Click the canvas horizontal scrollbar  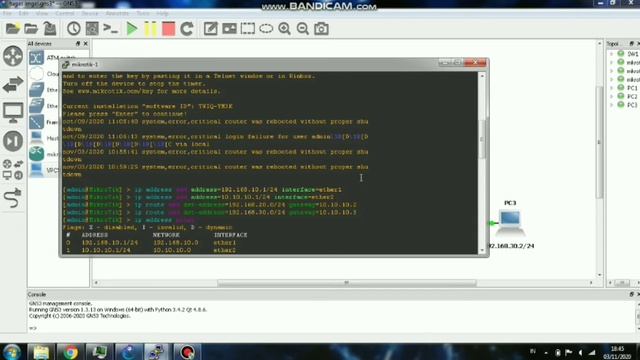[347, 282]
